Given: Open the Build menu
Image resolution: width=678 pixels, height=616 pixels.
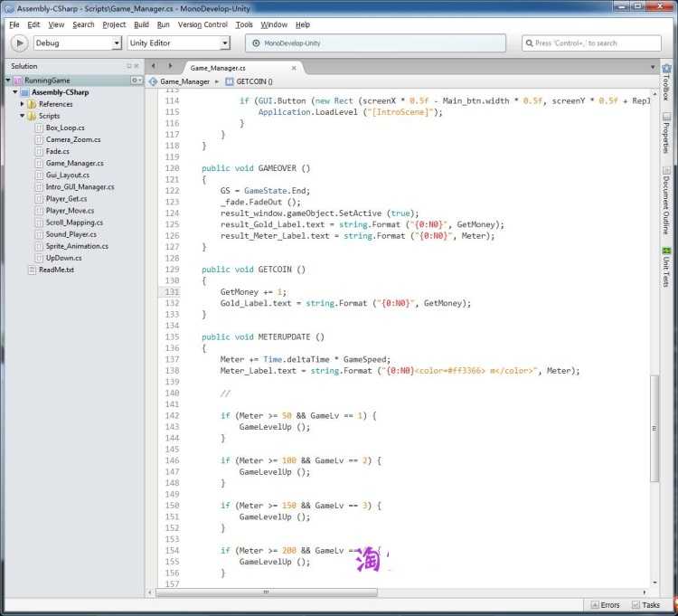Looking at the screenshot, I should click(x=141, y=24).
